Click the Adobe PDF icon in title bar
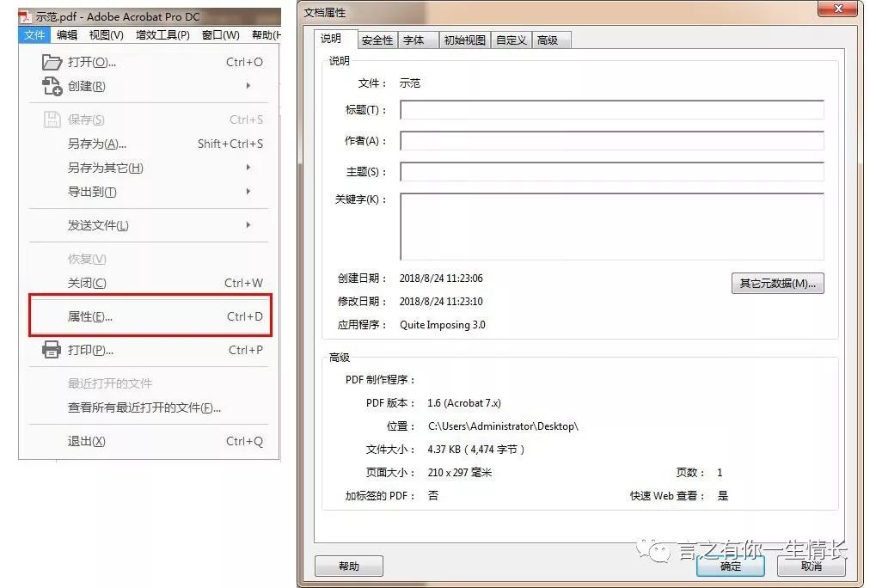This screenshot has height=588, width=876. coord(26,17)
